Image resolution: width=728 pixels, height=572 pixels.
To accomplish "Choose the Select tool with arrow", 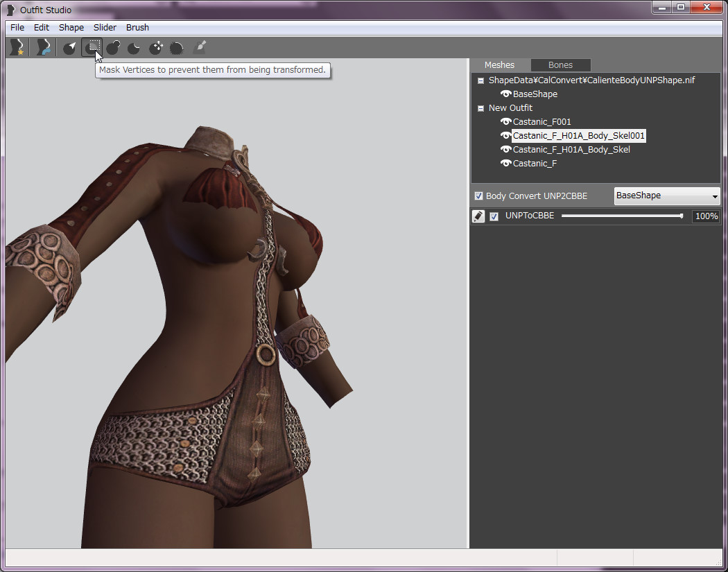I will click(69, 47).
